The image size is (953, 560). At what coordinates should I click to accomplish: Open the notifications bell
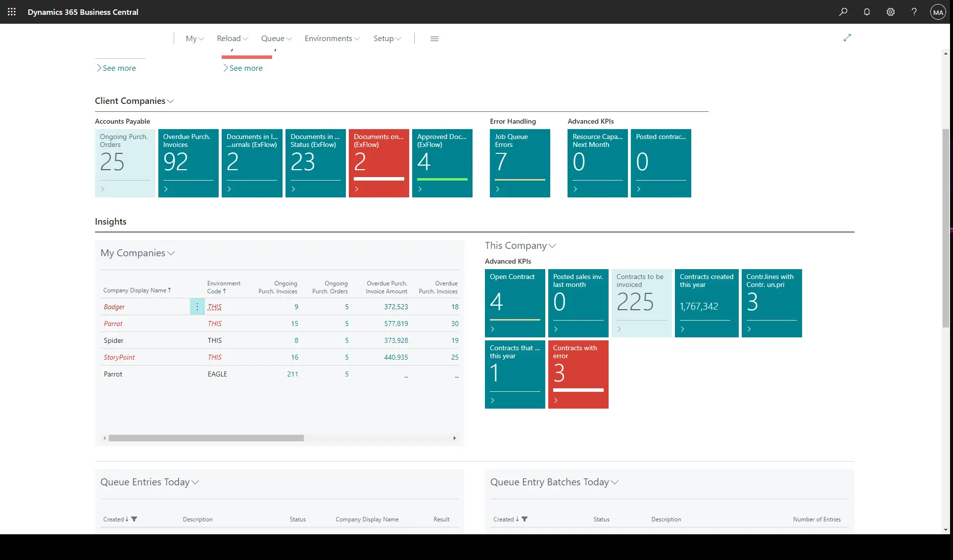[867, 12]
